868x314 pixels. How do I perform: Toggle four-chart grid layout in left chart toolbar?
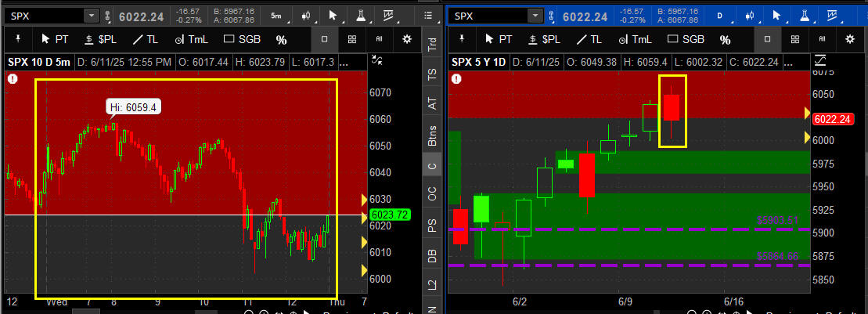(352, 39)
